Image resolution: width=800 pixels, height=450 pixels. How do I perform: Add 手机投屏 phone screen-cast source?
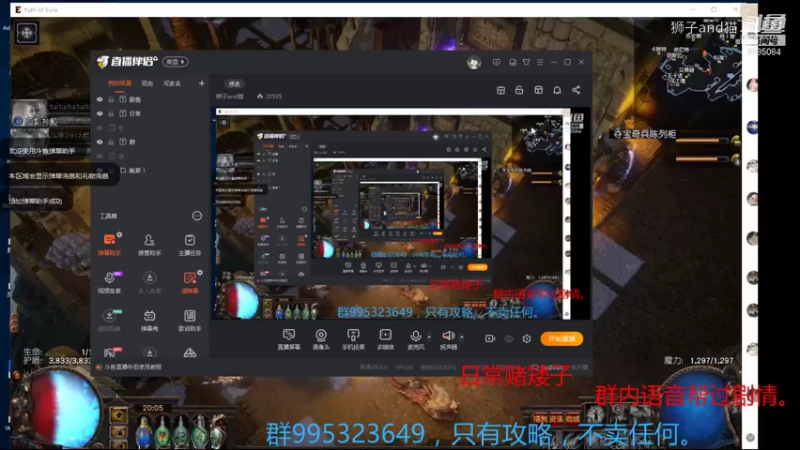point(353,339)
